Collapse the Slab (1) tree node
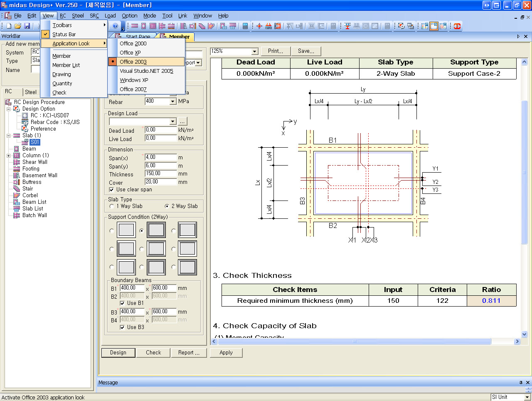532x401 pixels. click(8, 136)
